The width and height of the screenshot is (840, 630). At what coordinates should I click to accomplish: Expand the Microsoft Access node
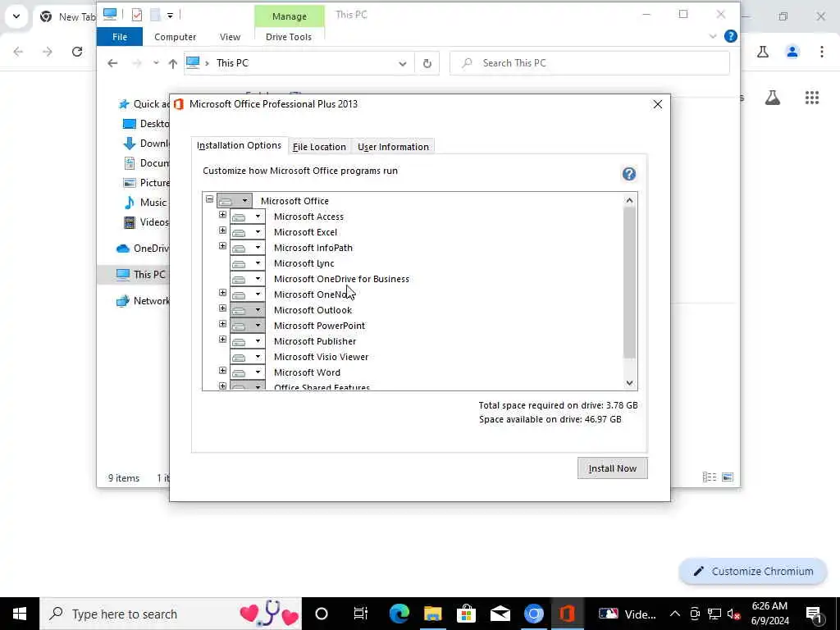point(222,215)
